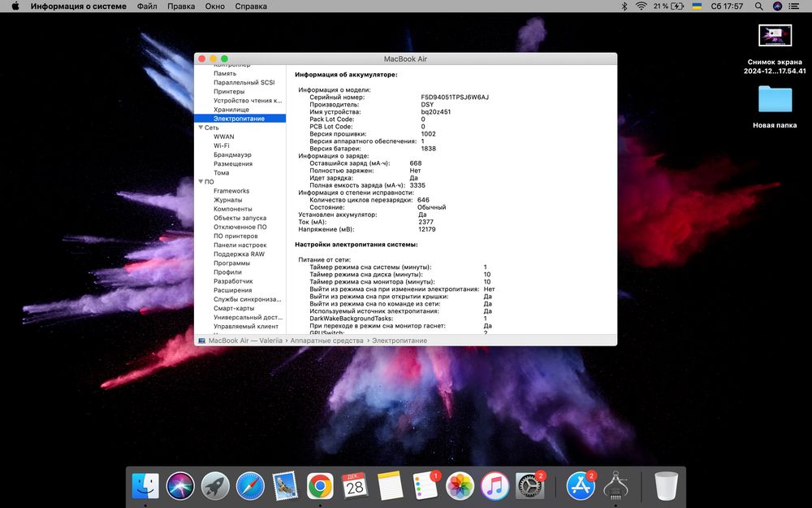Click the battery 21% indicator
Viewport: 812px width, 508px height.
668,7
